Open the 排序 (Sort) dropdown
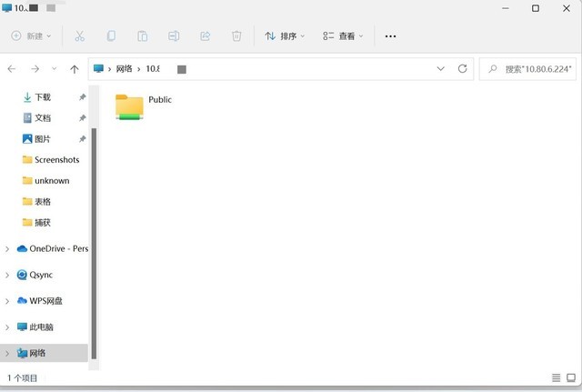Screen dimensions: 582x392 click(x=285, y=36)
